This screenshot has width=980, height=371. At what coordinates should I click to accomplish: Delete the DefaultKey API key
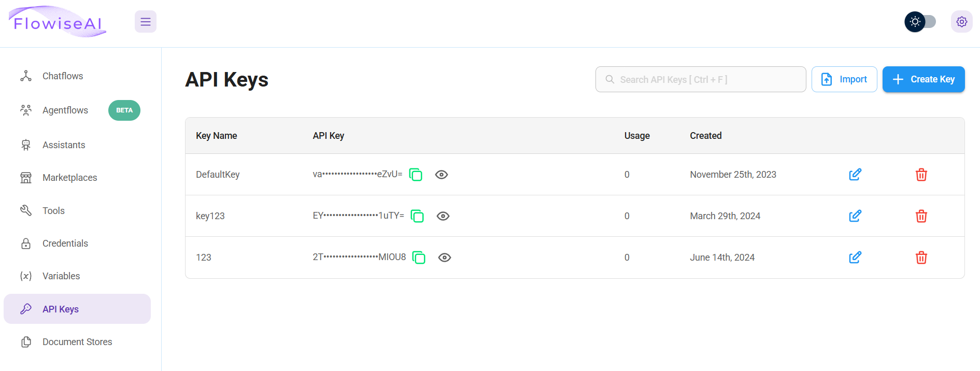click(921, 175)
